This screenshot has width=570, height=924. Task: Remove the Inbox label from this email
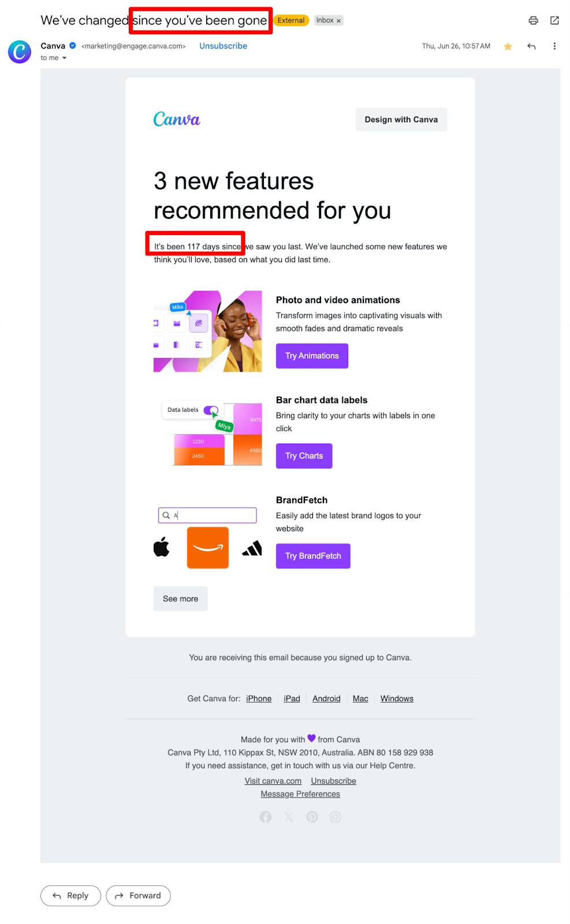[339, 21]
